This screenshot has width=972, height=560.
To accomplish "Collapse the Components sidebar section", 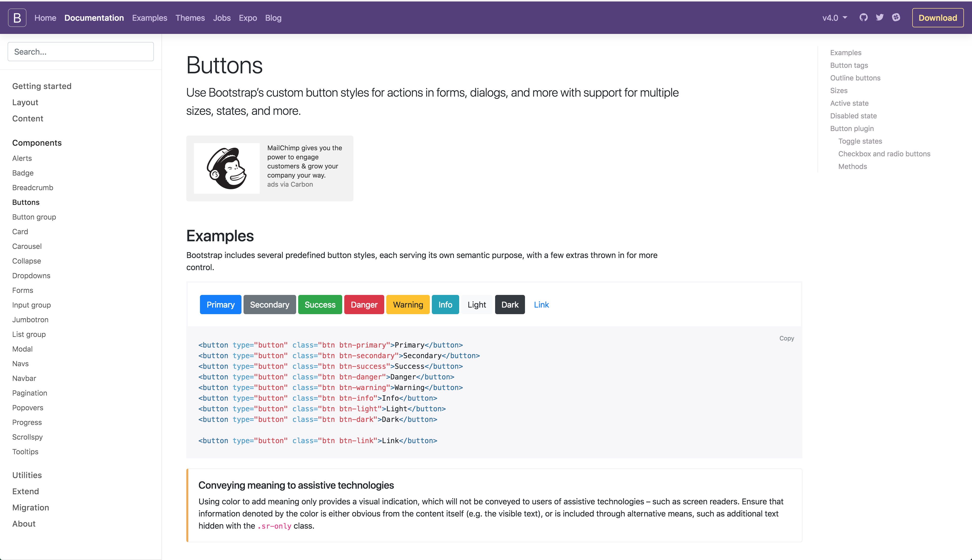I will point(37,143).
